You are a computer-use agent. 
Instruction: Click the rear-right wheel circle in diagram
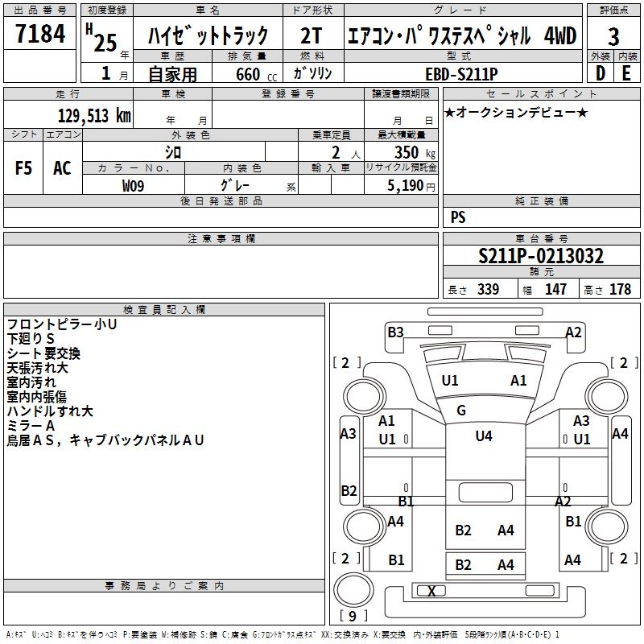click(607, 526)
